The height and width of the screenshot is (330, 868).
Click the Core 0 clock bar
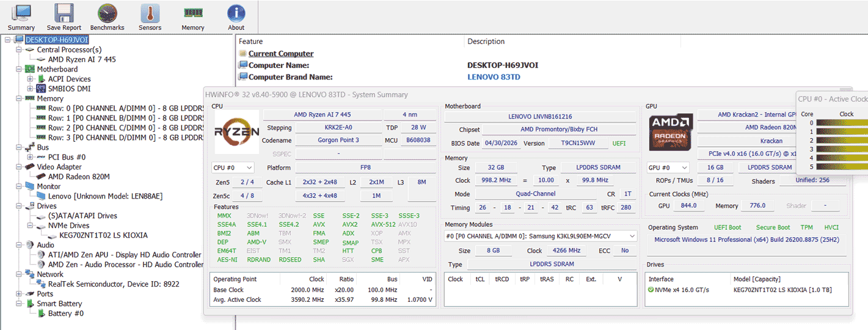tap(842, 123)
